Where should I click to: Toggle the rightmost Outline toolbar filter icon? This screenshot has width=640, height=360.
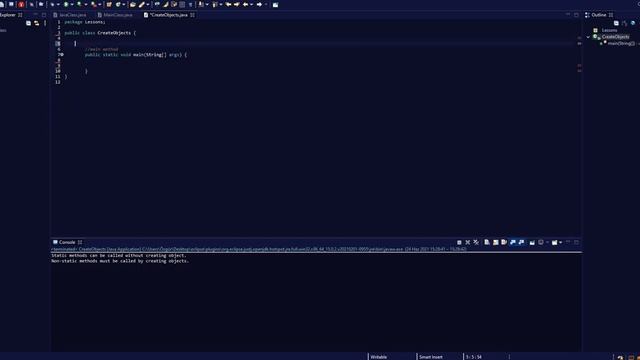point(633,23)
